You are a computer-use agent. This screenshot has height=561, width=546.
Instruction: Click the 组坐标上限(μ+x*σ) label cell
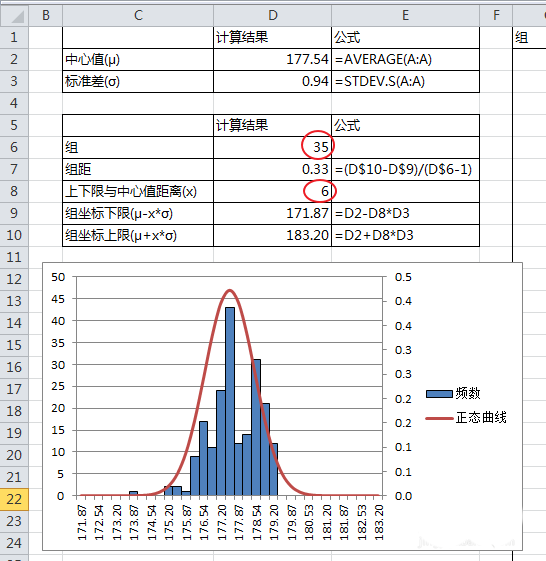[138, 235]
